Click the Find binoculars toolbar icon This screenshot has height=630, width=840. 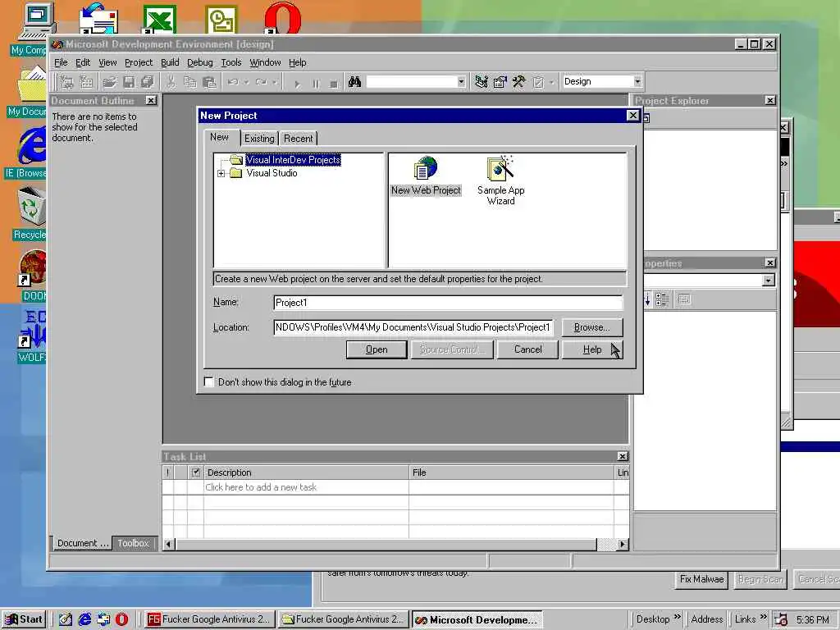(x=354, y=82)
